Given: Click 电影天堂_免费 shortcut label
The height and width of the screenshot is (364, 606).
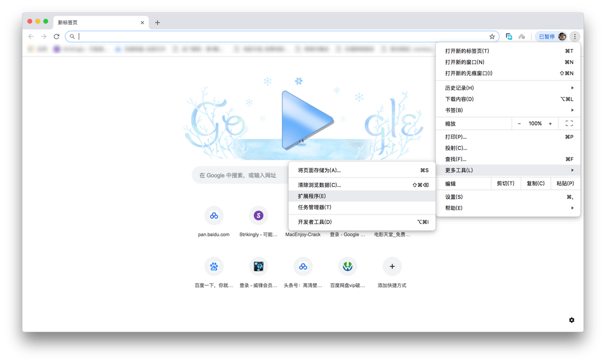Looking at the screenshot, I should pos(392,234).
